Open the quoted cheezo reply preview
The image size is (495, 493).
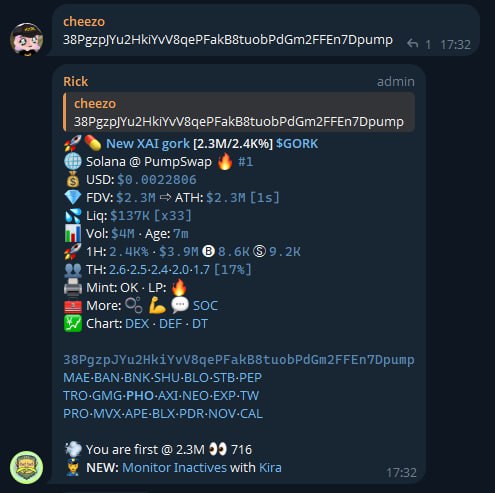pyautogui.click(x=239, y=112)
